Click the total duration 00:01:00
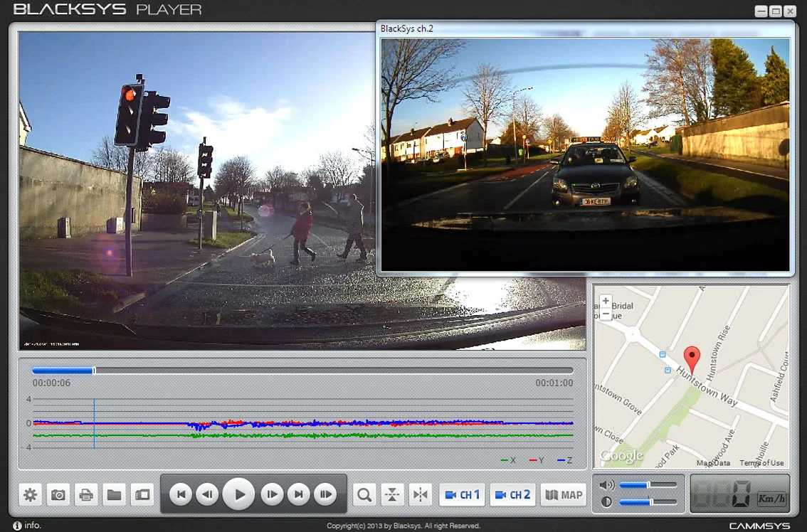Screen dimensions: 807x532 click(x=554, y=383)
